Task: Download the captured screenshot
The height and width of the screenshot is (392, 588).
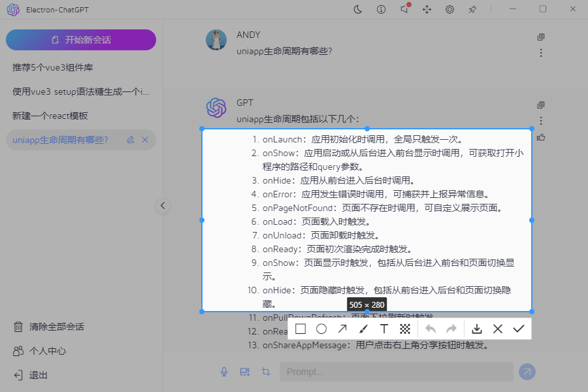Action: point(477,329)
